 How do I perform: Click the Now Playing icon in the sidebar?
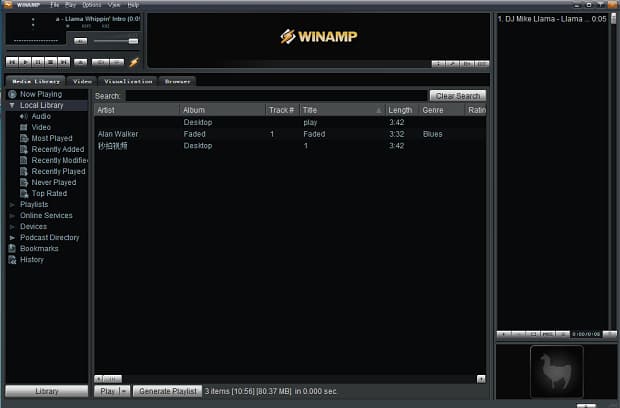(x=12, y=94)
